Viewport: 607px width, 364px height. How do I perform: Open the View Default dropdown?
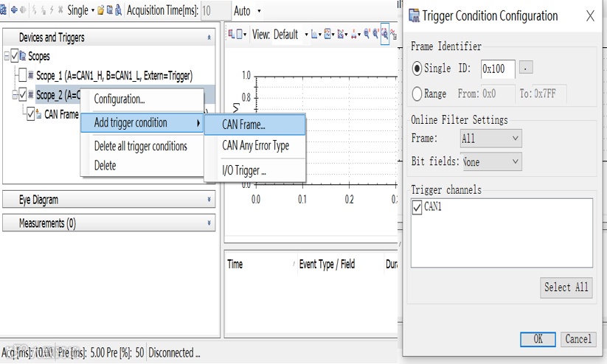(x=306, y=35)
